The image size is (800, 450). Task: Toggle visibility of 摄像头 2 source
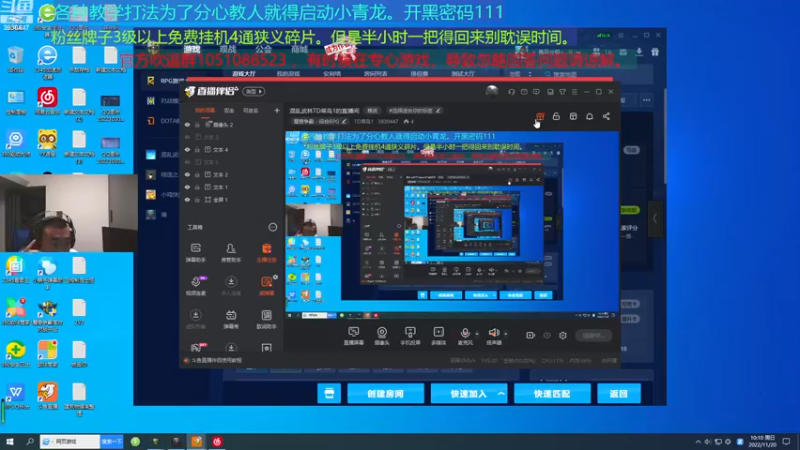coord(187,124)
